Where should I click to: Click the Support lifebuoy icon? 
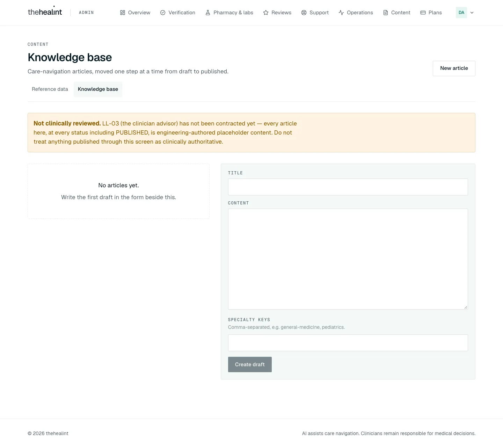(x=304, y=13)
